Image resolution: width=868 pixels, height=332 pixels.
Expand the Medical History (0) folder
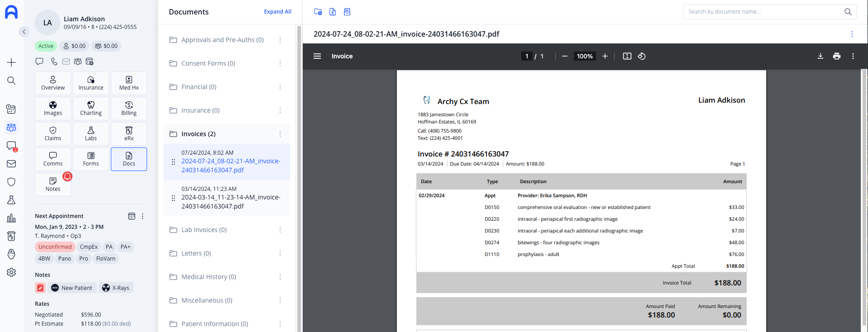click(x=209, y=277)
